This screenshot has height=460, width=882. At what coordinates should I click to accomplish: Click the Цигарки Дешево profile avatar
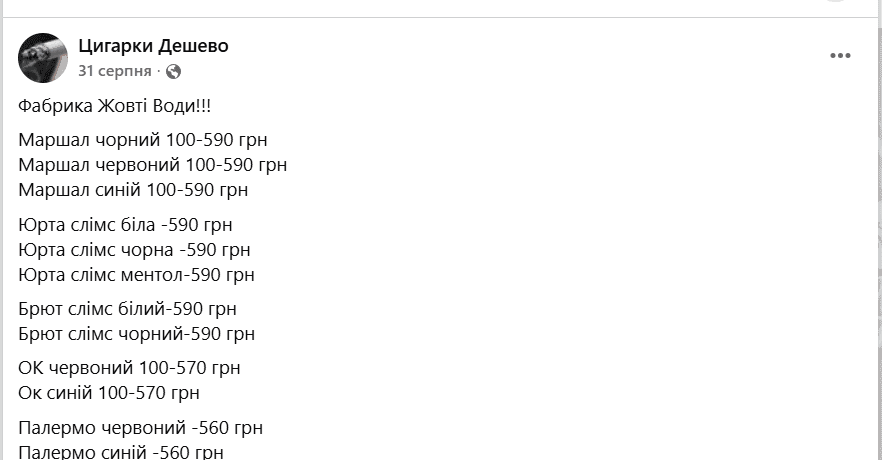pyautogui.click(x=43, y=58)
